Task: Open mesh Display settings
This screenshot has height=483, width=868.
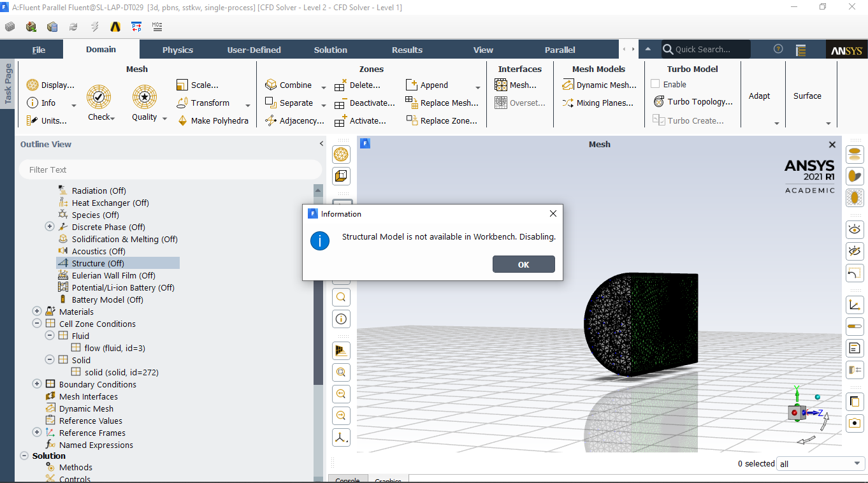Action: tap(50, 85)
